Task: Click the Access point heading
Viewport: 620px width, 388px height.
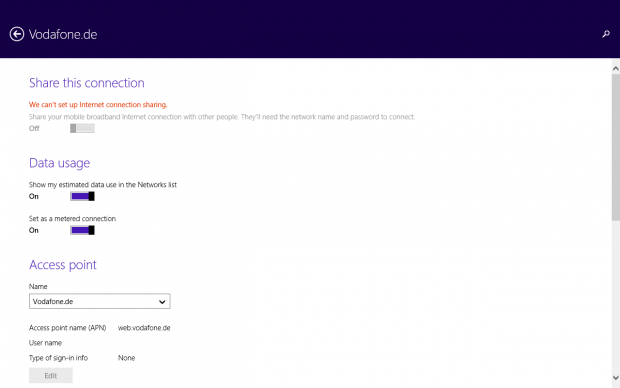Action: pos(62,265)
